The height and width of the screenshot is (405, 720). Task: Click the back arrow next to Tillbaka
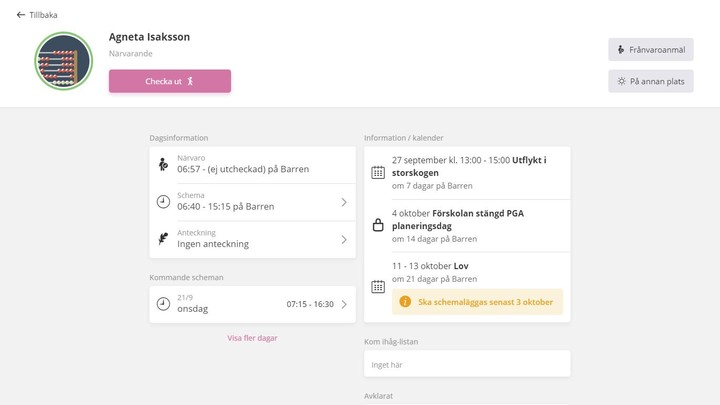coord(21,15)
